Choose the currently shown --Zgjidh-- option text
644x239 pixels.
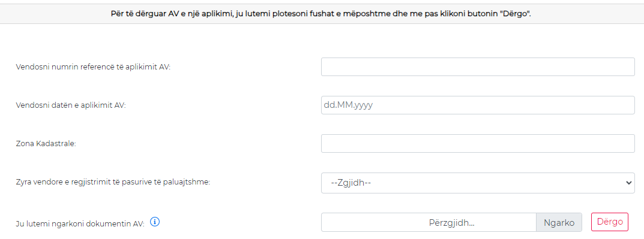[351, 183]
